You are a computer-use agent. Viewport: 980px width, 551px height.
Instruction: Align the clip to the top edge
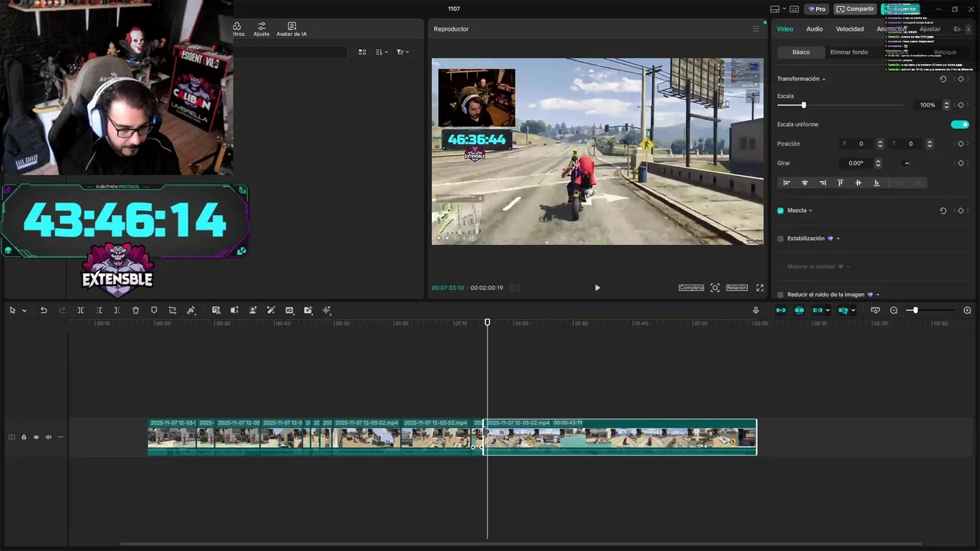tap(840, 183)
